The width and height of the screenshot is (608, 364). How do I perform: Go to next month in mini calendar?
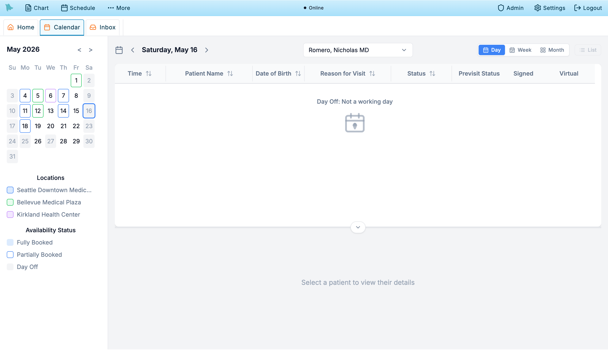tap(91, 50)
